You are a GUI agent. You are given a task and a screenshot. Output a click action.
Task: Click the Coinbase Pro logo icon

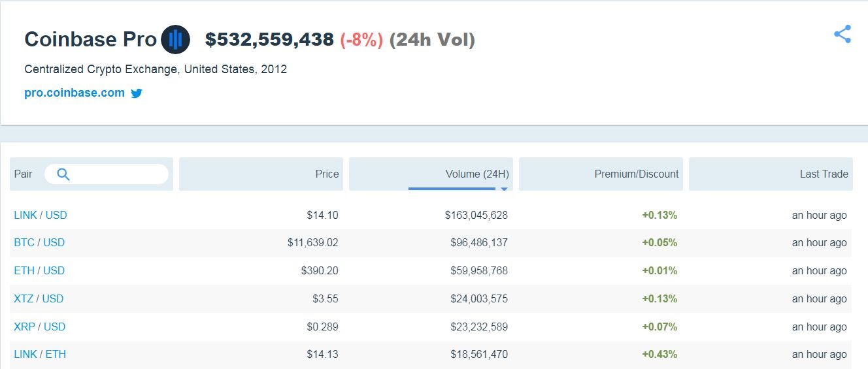coord(175,40)
